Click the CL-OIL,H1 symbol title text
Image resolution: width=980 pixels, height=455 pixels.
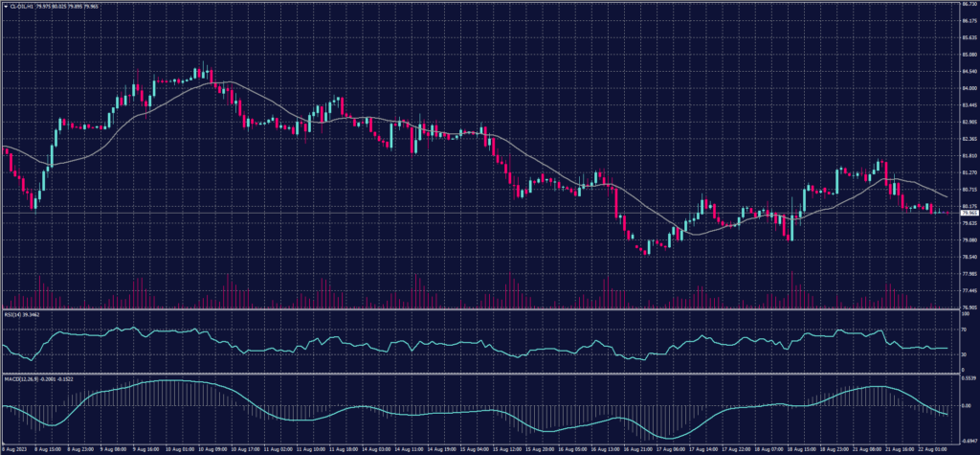point(24,6)
